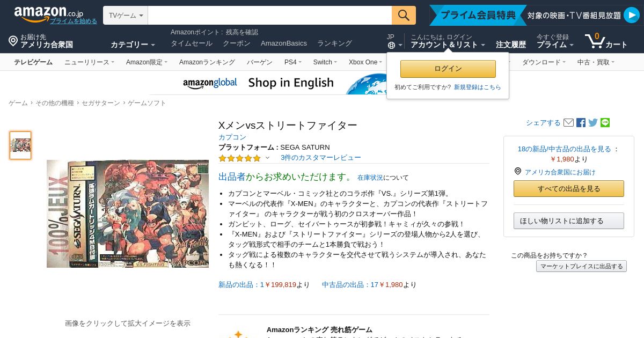Open the TVゲーム search category dropdown
This screenshot has width=644, height=338.
pyautogui.click(x=126, y=16)
